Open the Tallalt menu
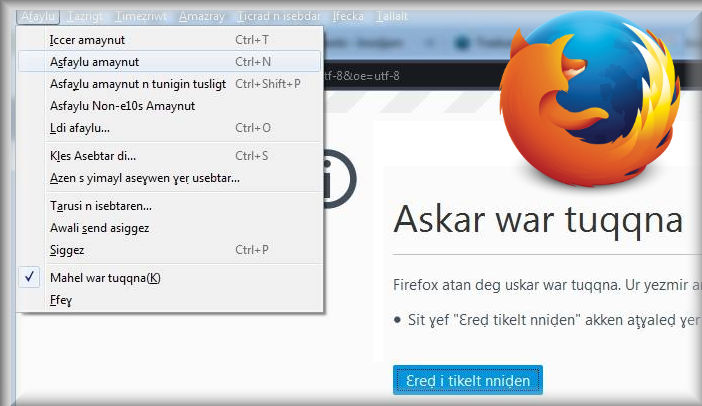The width and height of the screenshot is (702, 406). [x=391, y=17]
